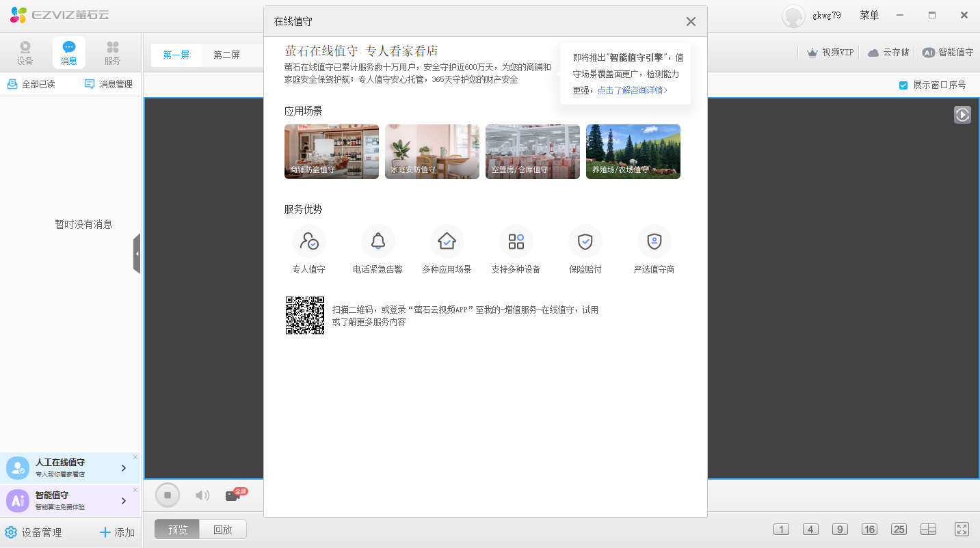Viewport: 980px width, 548px height.
Task: Open the 服务 services tab
Action: tap(113, 53)
